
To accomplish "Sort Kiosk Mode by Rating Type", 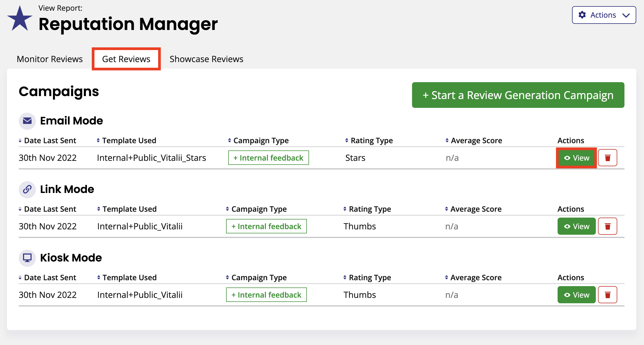I will (367, 278).
